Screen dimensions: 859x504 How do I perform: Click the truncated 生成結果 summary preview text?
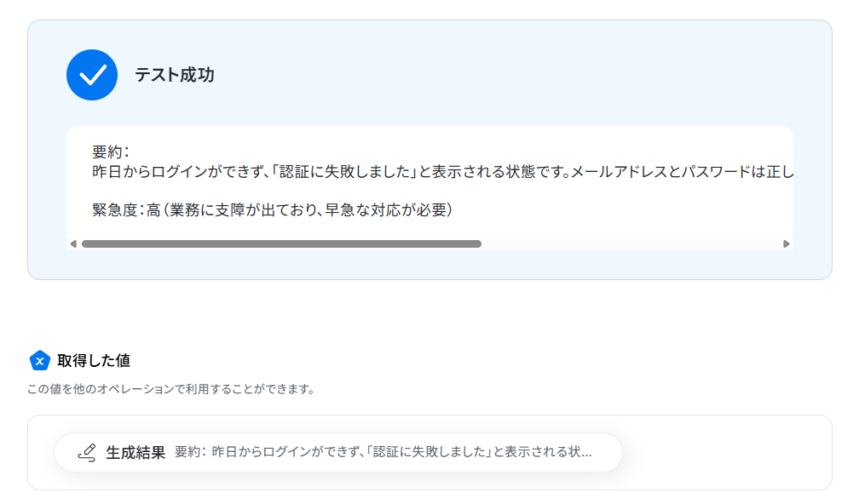tap(383, 452)
